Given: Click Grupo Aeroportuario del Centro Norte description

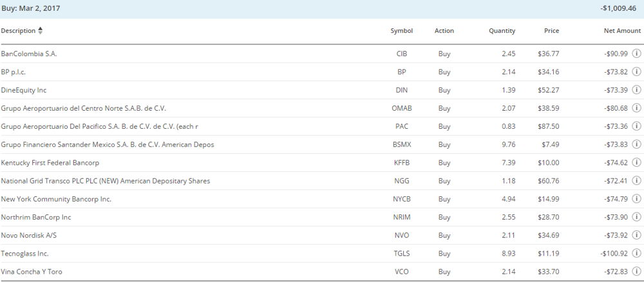Looking at the screenshot, I should pos(83,108).
